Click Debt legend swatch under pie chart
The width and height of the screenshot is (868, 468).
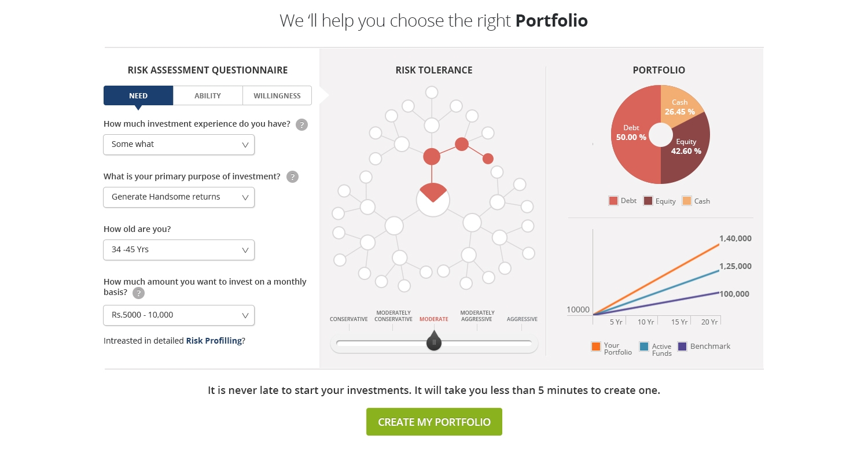(613, 201)
